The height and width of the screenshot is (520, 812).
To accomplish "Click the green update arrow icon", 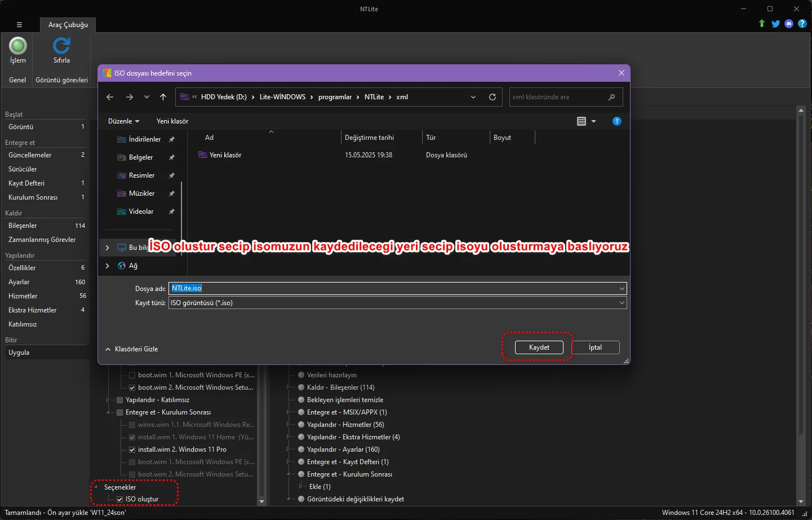I will coord(762,24).
